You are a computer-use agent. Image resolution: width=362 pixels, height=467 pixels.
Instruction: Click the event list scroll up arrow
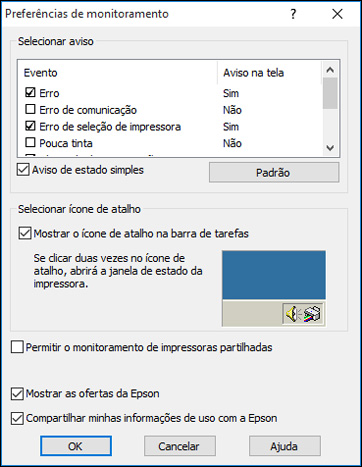click(x=330, y=70)
